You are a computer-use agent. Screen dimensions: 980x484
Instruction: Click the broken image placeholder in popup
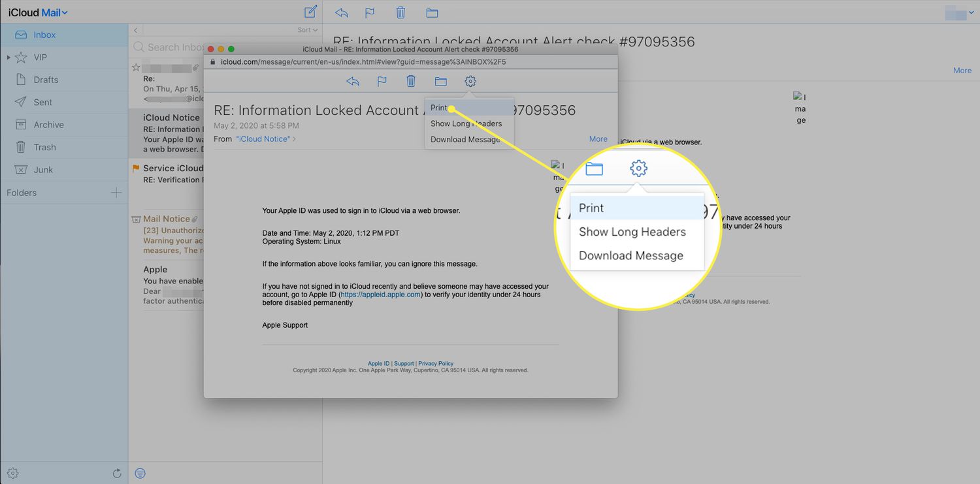(x=557, y=176)
